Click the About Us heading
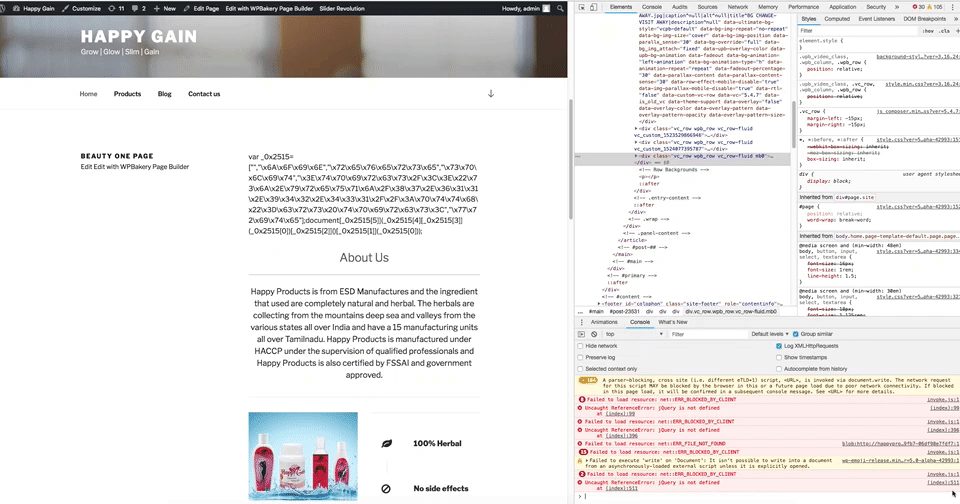The image size is (960, 504). coord(364,258)
